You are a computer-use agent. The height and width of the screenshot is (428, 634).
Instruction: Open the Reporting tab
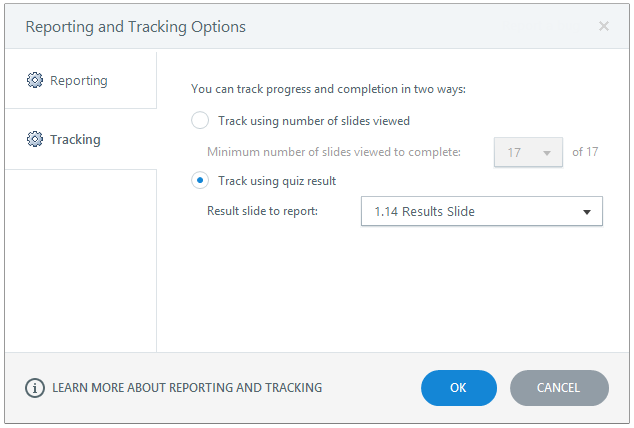[x=81, y=80]
